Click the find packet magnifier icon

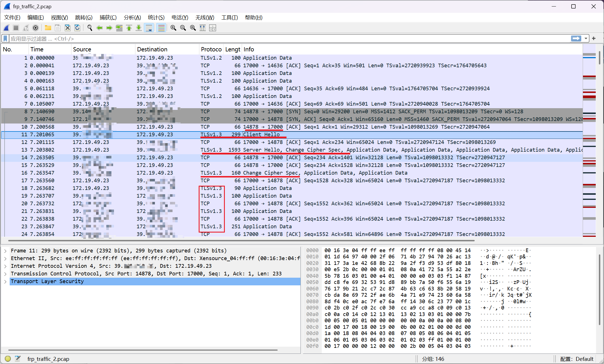coord(90,28)
